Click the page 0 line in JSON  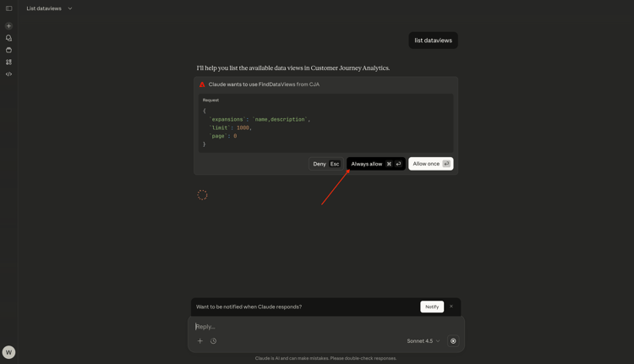[x=223, y=136]
